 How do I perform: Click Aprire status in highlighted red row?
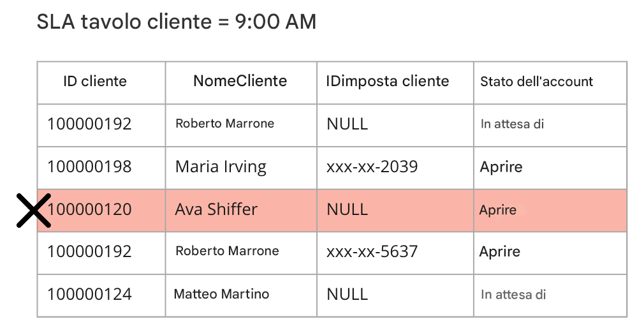tap(550, 211)
